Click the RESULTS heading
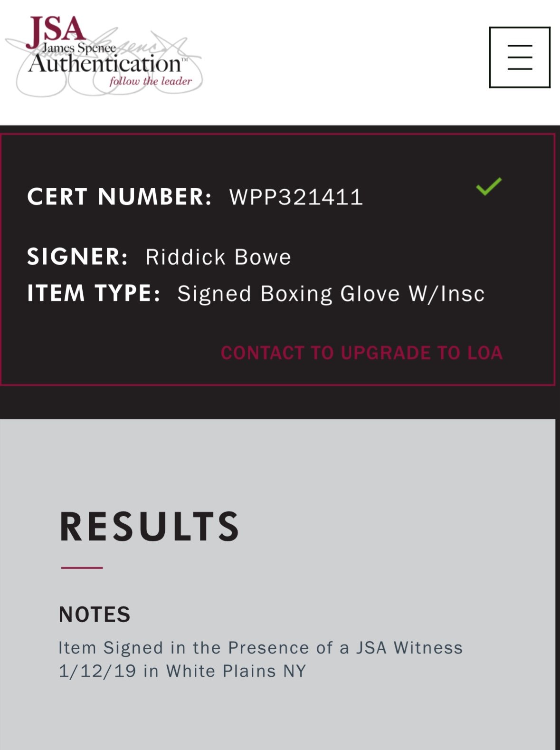 (x=149, y=527)
